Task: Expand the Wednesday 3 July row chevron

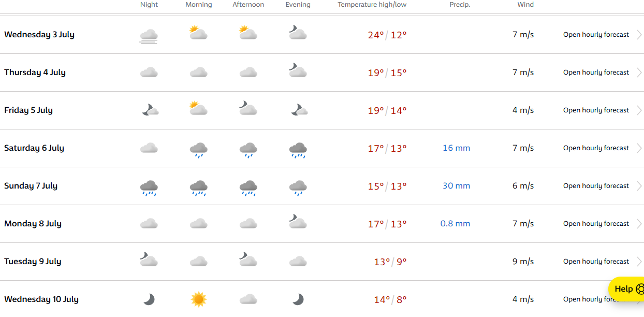Action: [x=639, y=35]
